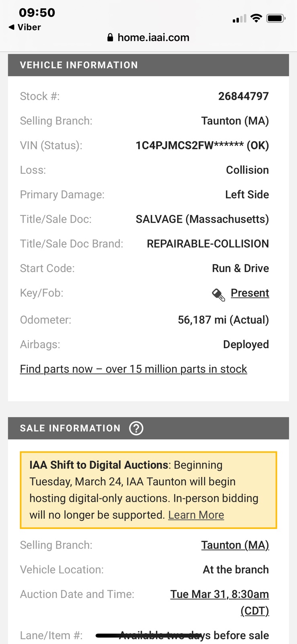Image resolution: width=297 pixels, height=644 pixels.
Task: Tap the Vehicle Information section header
Action: tap(148, 65)
